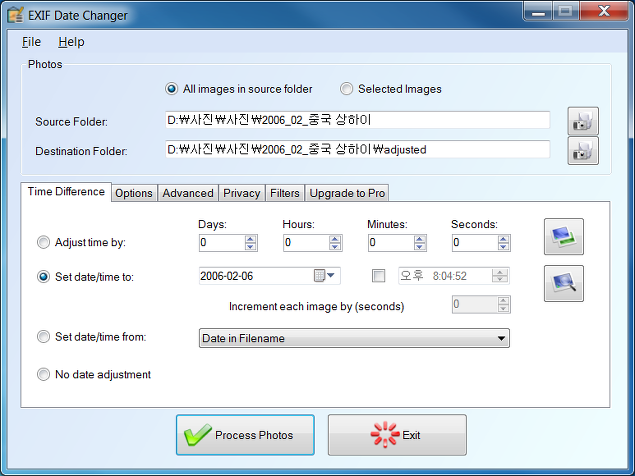Click into the Destination Folder path field
Image resolution: width=635 pixels, height=476 pixels.
pos(358,149)
